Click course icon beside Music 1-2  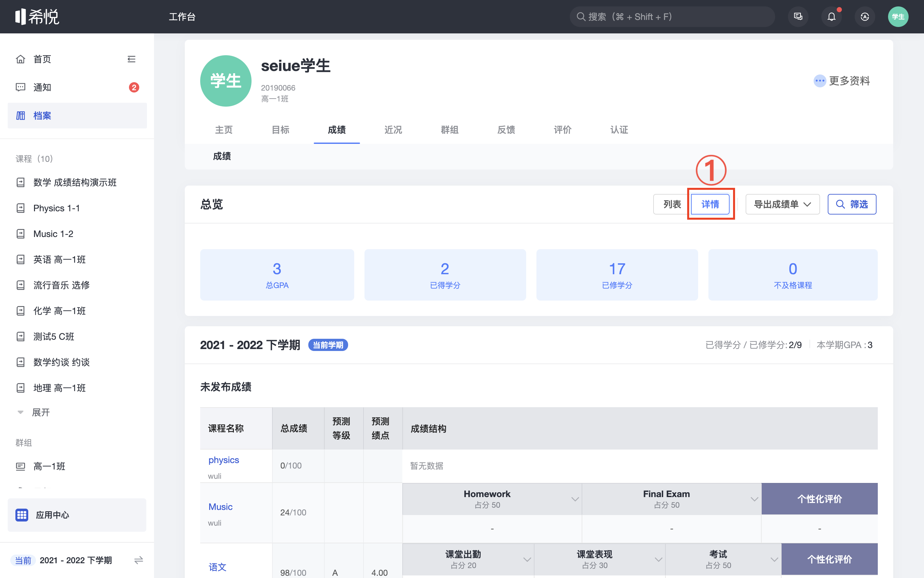pyautogui.click(x=21, y=233)
